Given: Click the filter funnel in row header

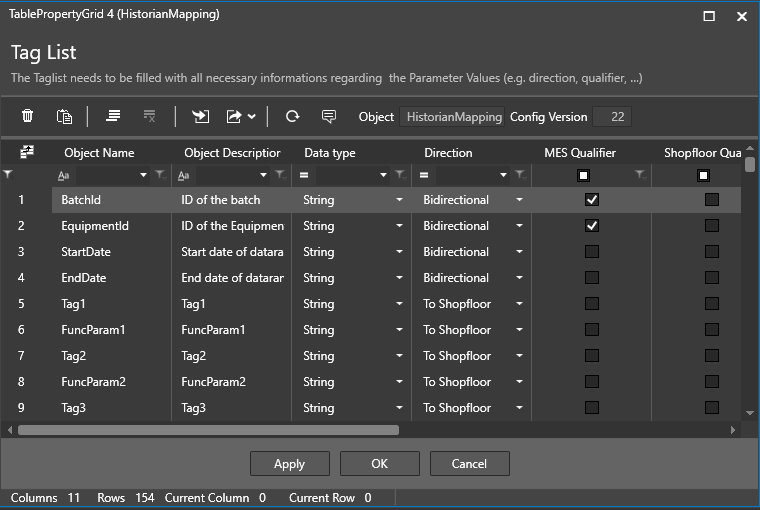Looking at the screenshot, I should coord(8,175).
